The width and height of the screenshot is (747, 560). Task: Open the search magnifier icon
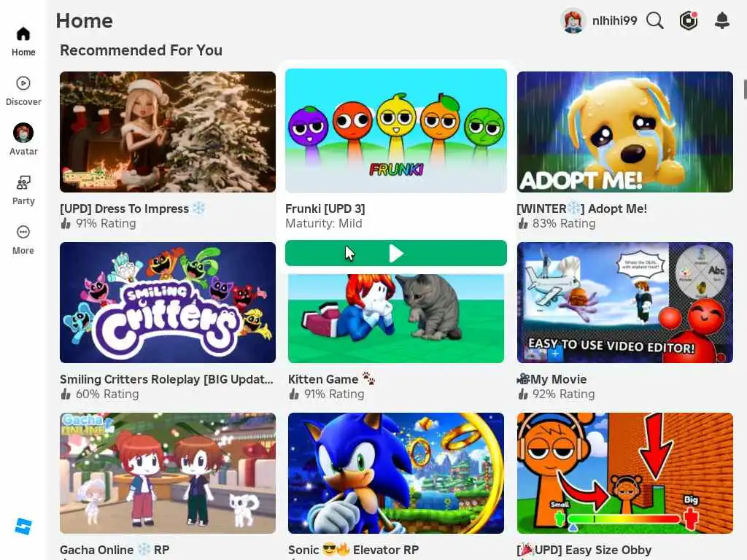[655, 21]
